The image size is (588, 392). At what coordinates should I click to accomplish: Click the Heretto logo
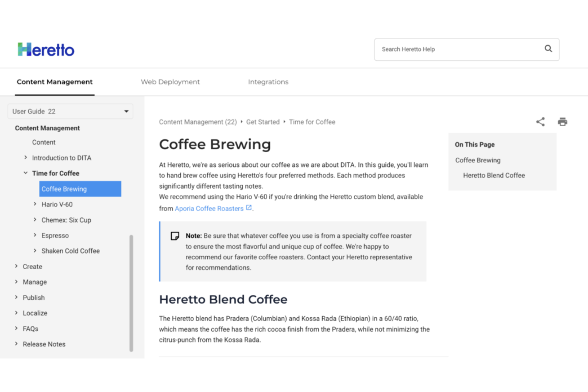(46, 49)
